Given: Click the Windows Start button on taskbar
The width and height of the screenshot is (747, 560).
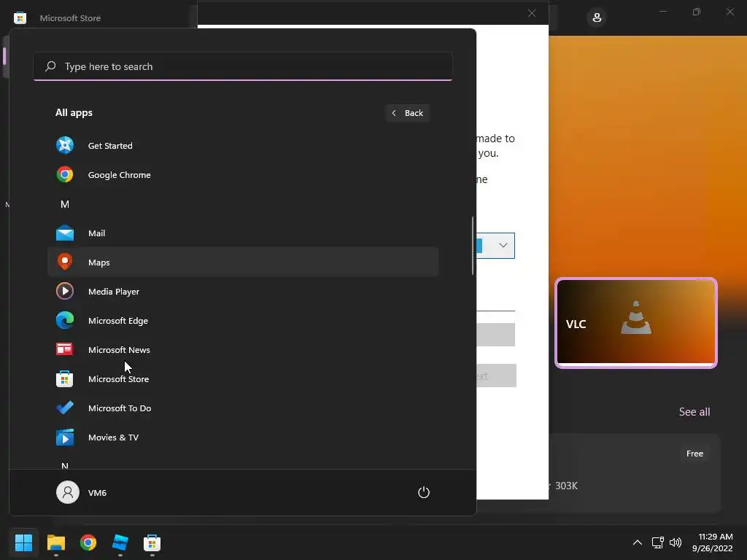Looking at the screenshot, I should coord(24,542).
